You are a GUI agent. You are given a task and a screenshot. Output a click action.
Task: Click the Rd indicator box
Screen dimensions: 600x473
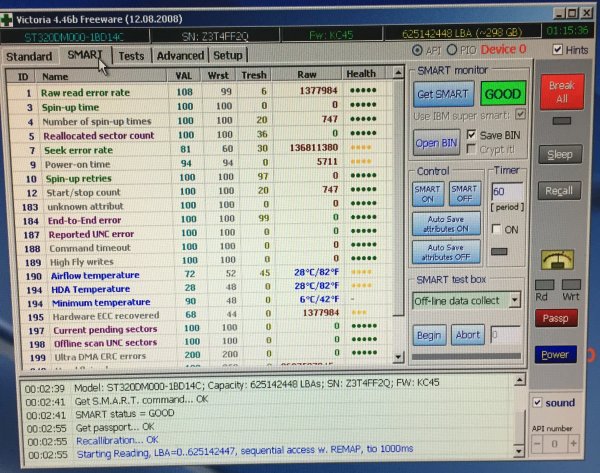tap(545, 284)
